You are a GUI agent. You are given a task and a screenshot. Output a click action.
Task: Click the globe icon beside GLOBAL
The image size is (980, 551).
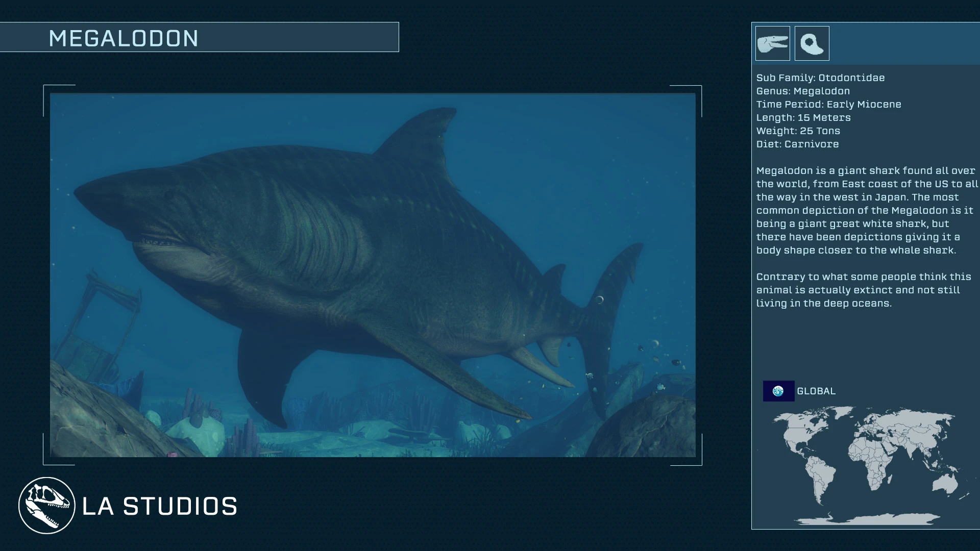pyautogui.click(x=778, y=391)
